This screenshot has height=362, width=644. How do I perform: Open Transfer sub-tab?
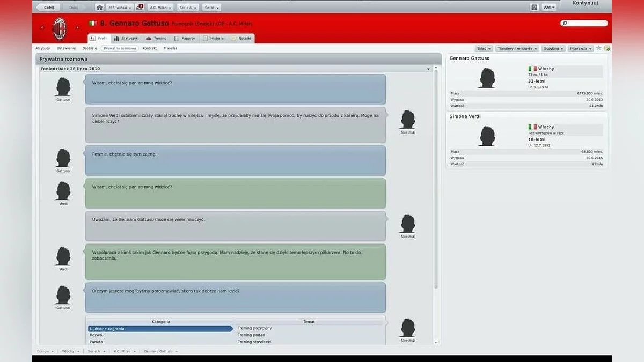click(x=170, y=48)
